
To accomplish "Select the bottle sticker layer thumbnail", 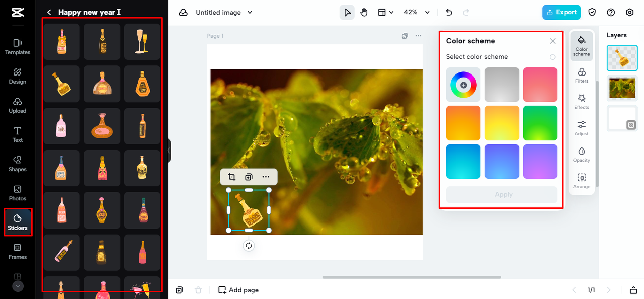I will click(622, 58).
